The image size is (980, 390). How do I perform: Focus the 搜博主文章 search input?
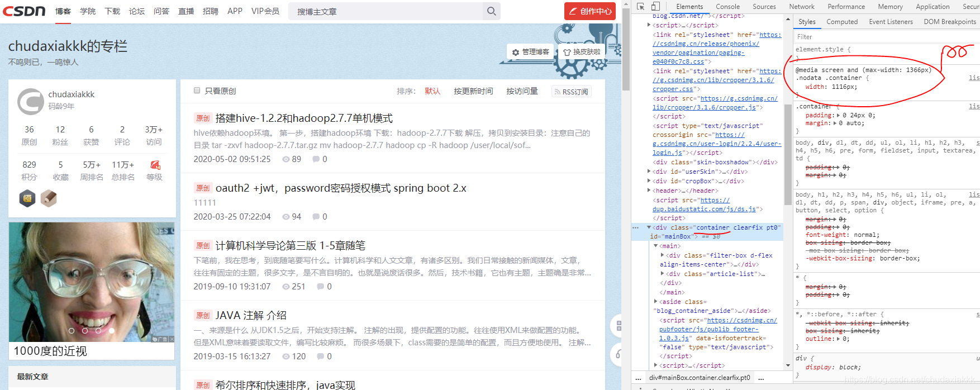coord(387,11)
